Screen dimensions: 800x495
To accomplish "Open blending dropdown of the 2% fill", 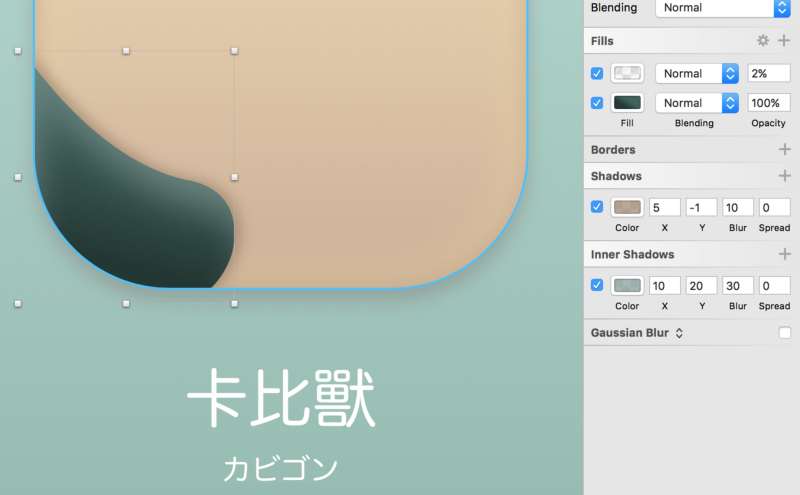I will click(697, 73).
